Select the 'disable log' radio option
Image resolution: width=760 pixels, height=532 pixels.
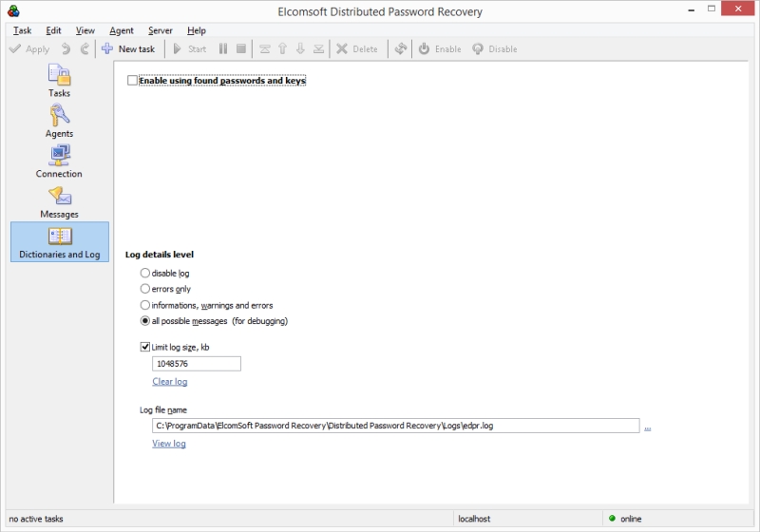click(145, 273)
